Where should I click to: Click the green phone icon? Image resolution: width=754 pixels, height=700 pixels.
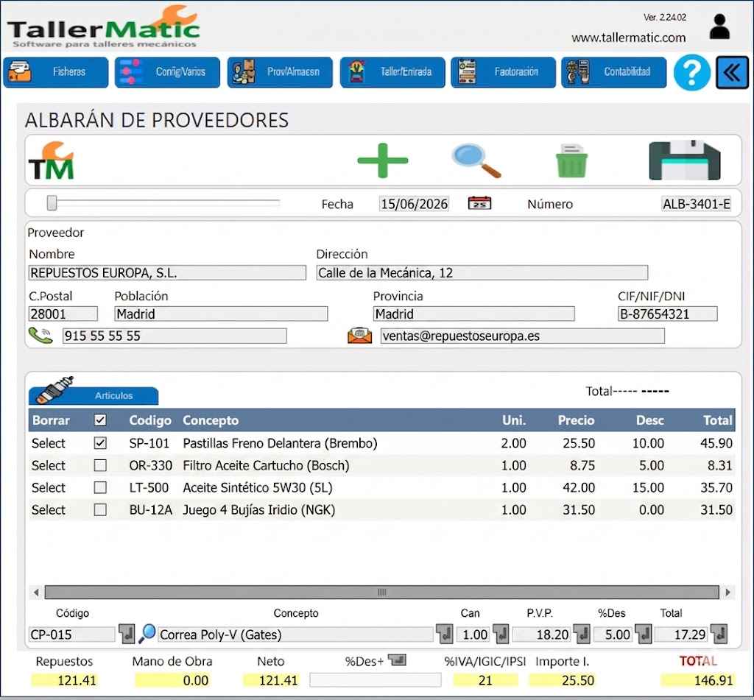point(40,335)
